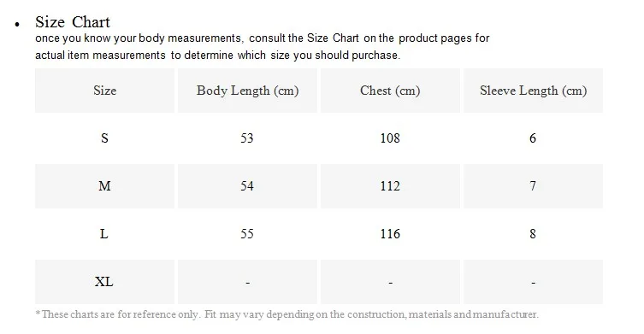644x334 pixels.
Task: Click body length value 55
Action: pos(247,234)
